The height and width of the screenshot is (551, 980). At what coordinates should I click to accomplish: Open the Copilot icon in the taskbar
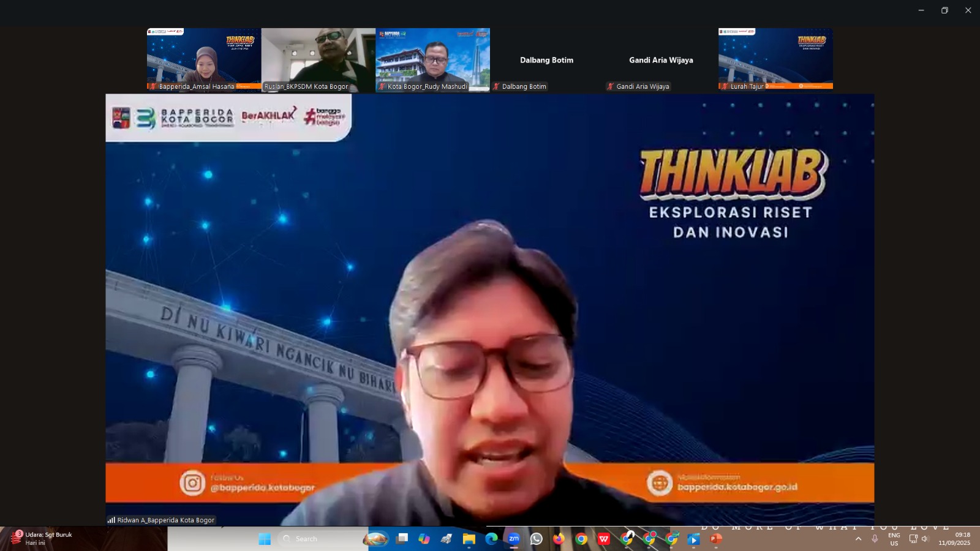424,539
